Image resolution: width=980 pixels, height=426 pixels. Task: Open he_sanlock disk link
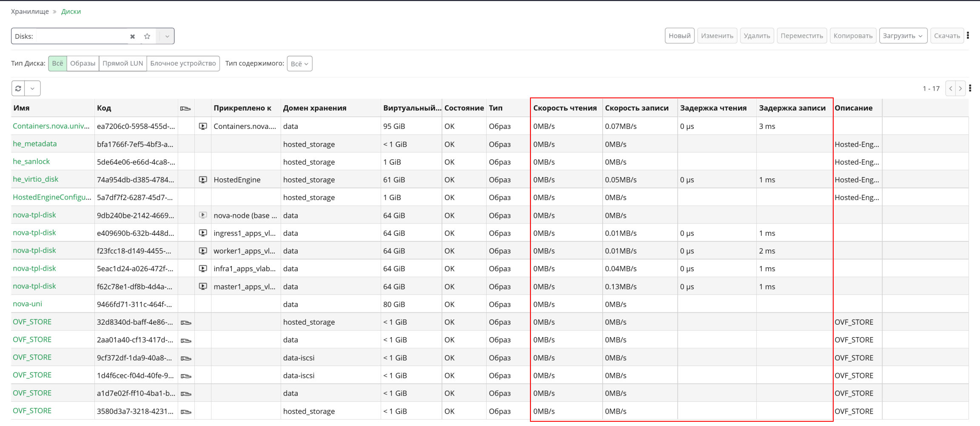pos(31,162)
